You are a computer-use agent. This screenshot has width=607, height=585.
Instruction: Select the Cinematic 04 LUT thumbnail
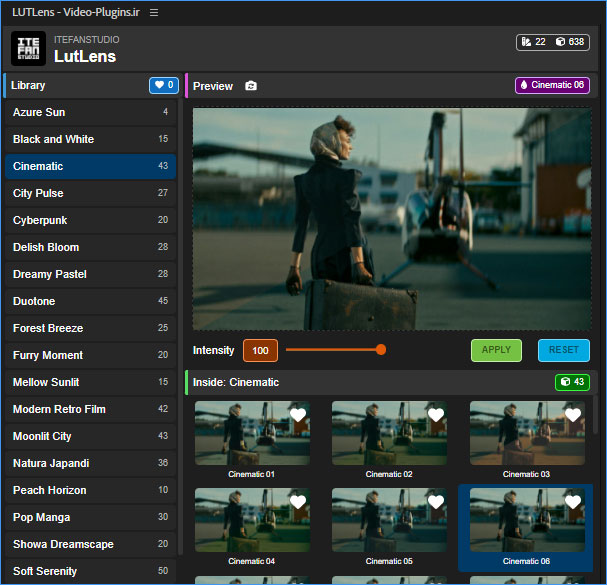point(252,520)
